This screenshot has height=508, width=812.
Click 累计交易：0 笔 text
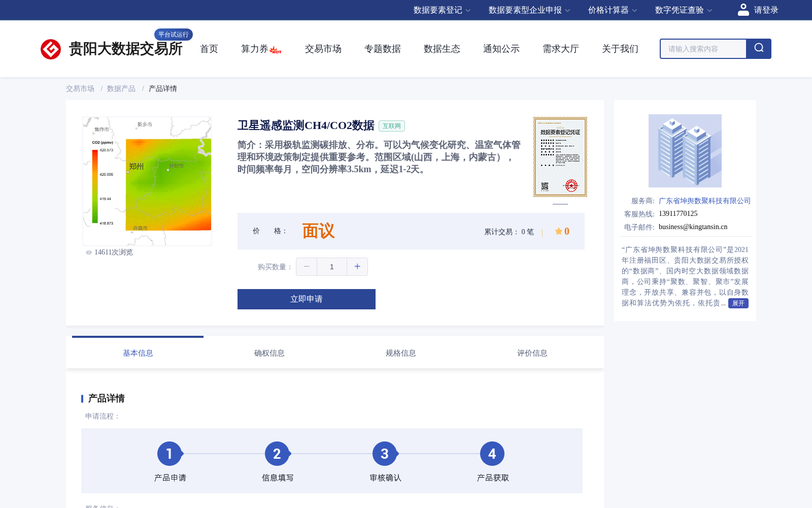tap(509, 232)
